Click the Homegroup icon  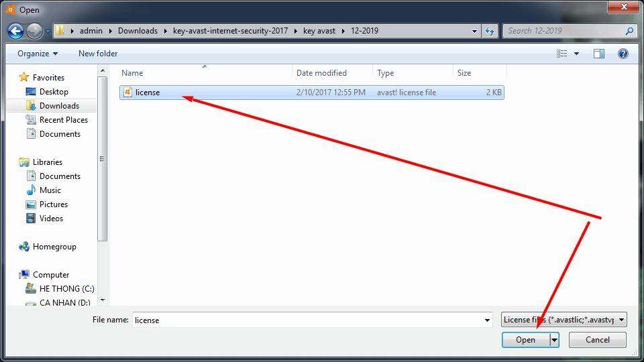24,246
